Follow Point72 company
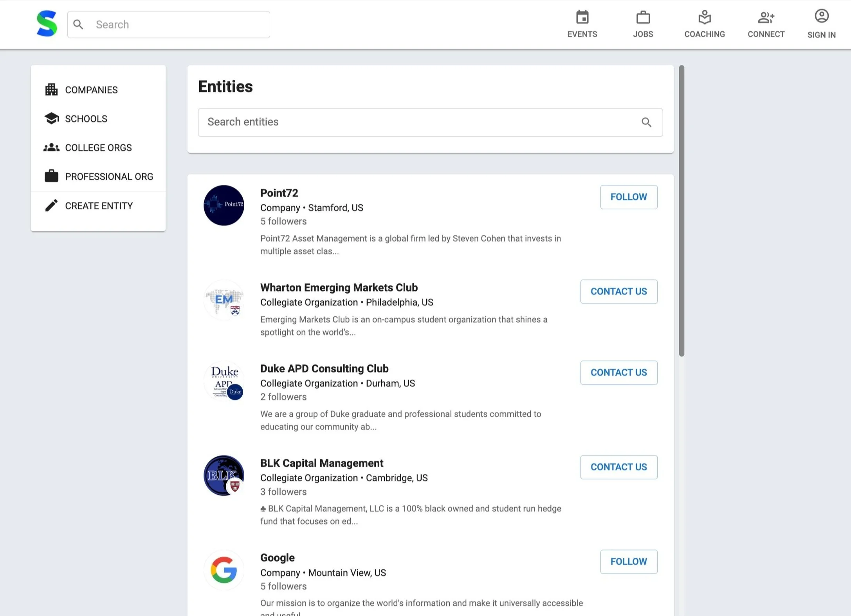The width and height of the screenshot is (851, 616). pyautogui.click(x=628, y=197)
